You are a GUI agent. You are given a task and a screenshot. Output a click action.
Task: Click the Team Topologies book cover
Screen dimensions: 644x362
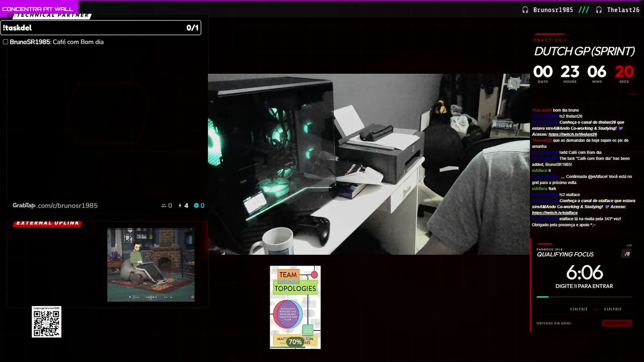(x=295, y=307)
